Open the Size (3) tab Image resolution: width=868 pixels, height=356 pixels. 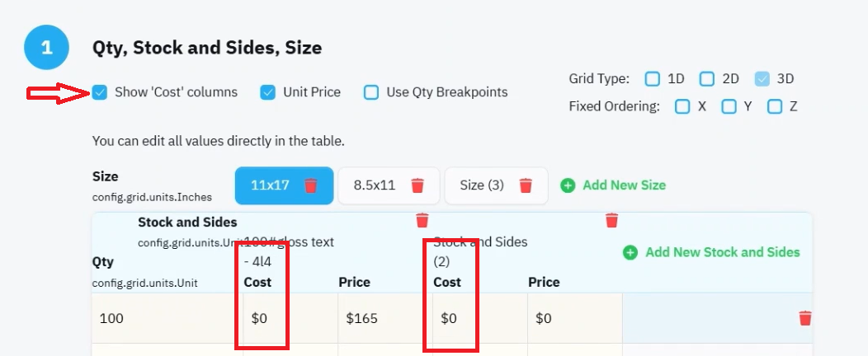tap(482, 185)
